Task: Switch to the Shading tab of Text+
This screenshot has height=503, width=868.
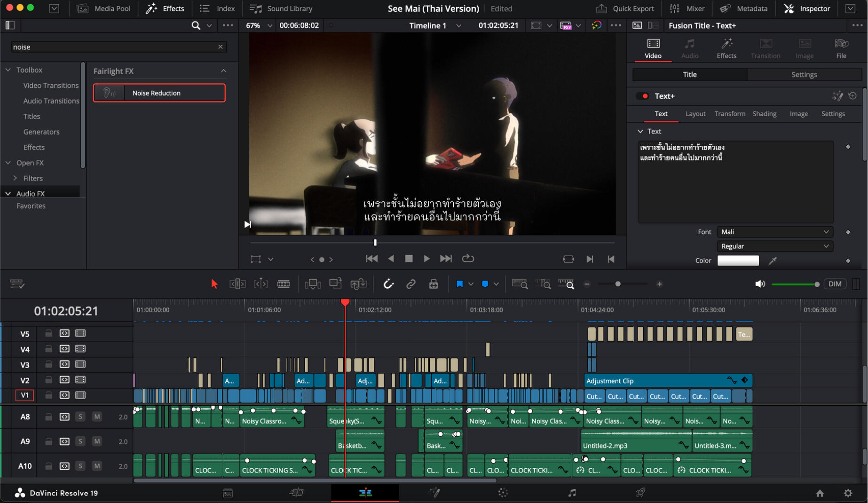Action: click(764, 114)
